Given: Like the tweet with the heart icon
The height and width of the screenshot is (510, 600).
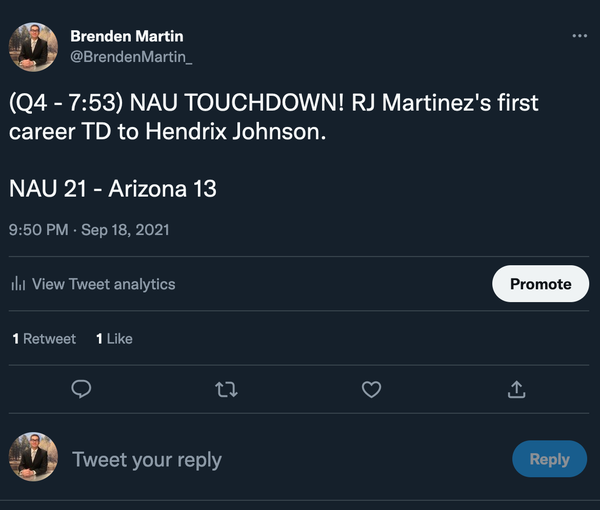Looking at the screenshot, I should (371, 389).
